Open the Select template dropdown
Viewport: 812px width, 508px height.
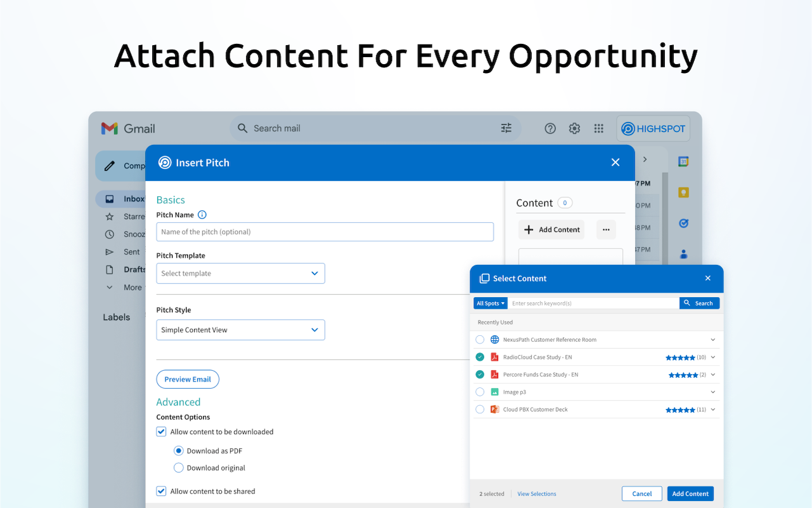coord(240,274)
